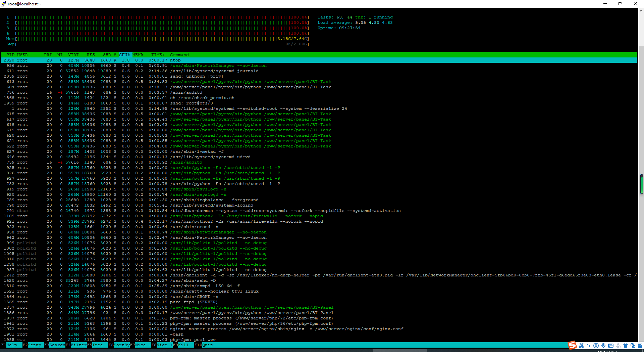Viewport: 644px width, 352px height.
Task: Sort by the NI column header
Action: click(60, 55)
